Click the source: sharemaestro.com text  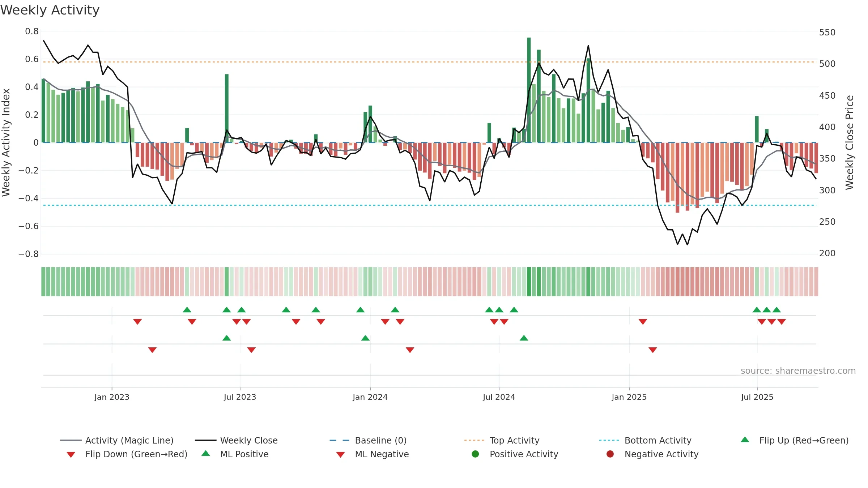point(798,371)
